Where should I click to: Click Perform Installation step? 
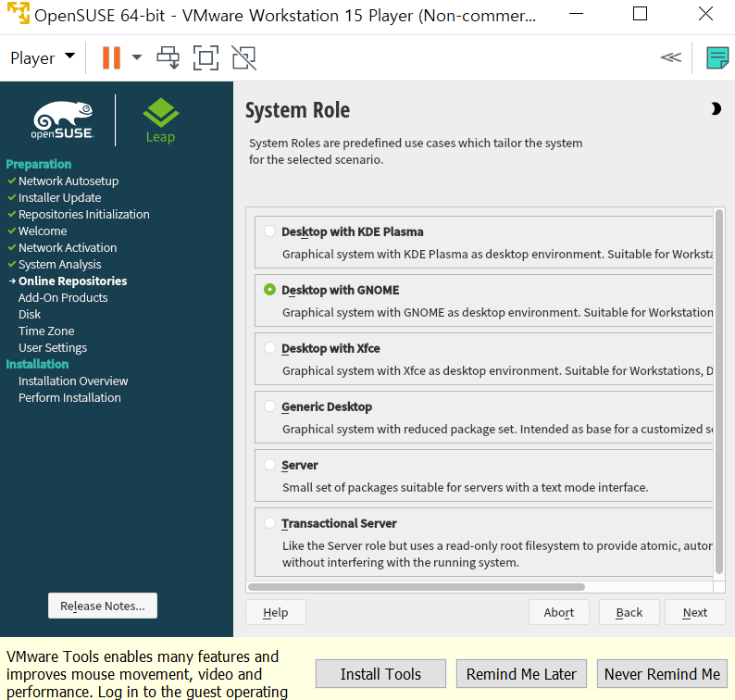69,397
